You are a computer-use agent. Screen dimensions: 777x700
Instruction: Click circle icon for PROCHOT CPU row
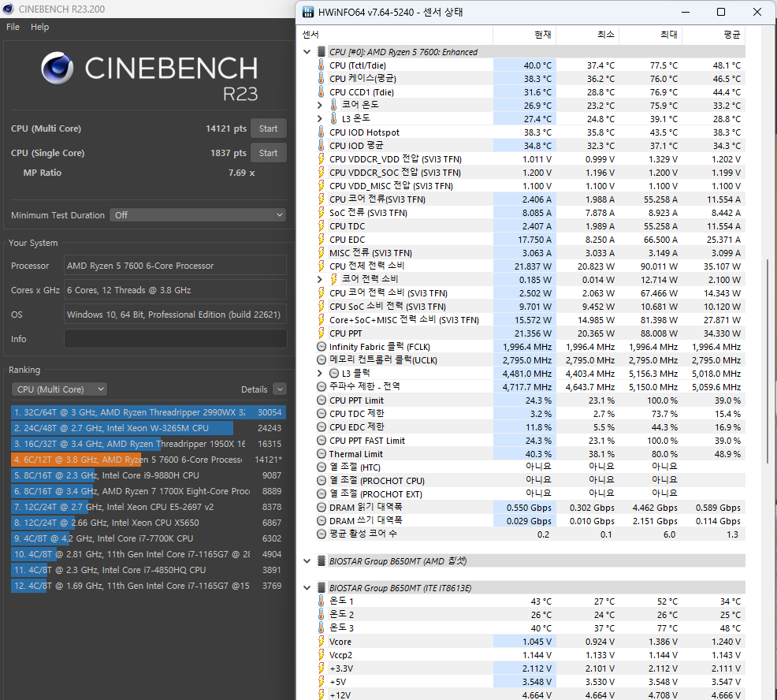(321, 480)
